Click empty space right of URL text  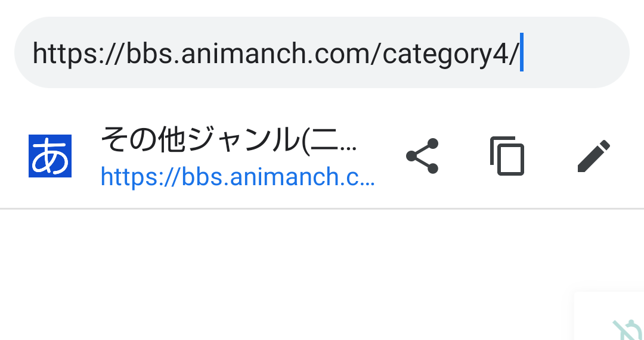(x=575, y=52)
